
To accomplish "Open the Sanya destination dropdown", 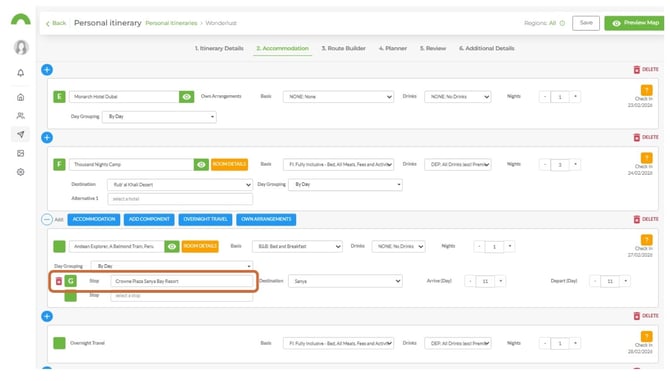I will pos(345,281).
